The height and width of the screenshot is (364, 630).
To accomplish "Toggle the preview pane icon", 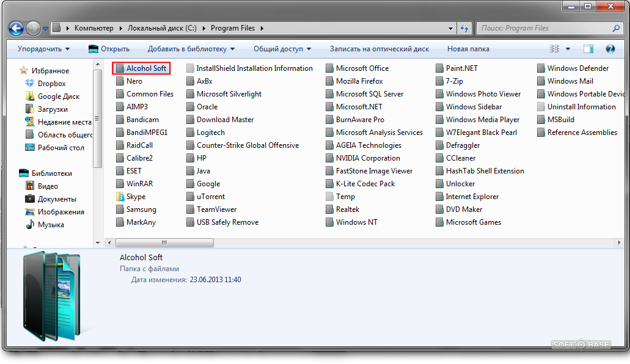I will (588, 49).
